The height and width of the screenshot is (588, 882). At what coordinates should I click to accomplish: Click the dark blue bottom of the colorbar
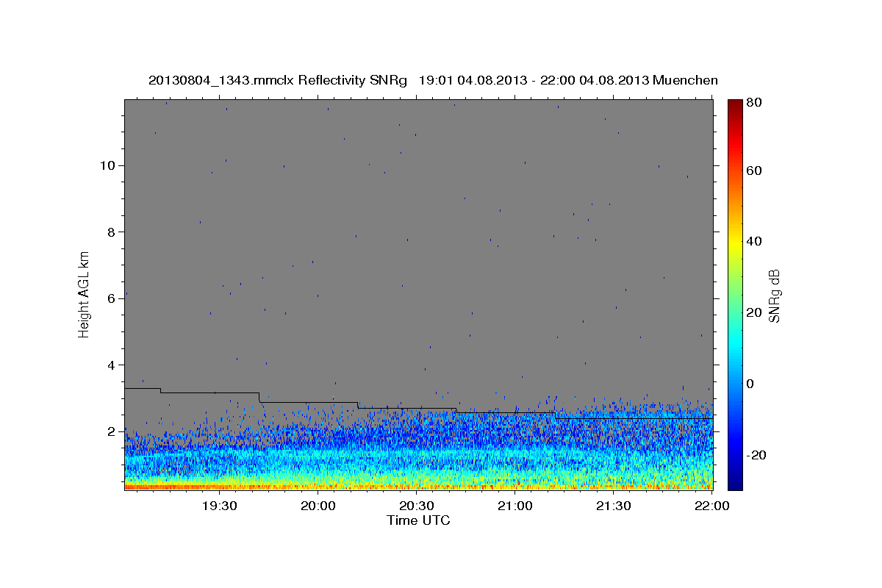point(735,481)
